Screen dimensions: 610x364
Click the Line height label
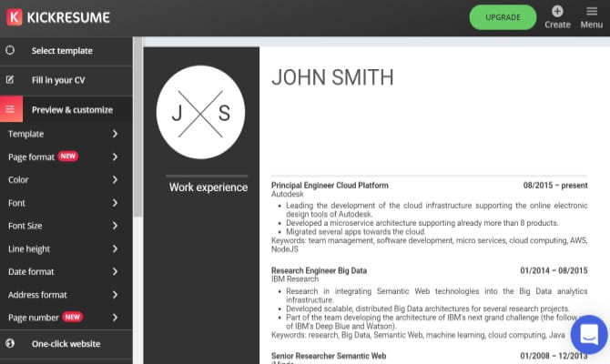pos(29,249)
